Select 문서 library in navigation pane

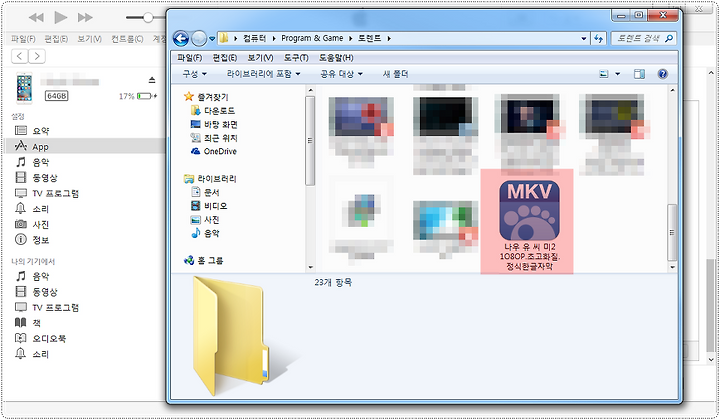(205, 192)
